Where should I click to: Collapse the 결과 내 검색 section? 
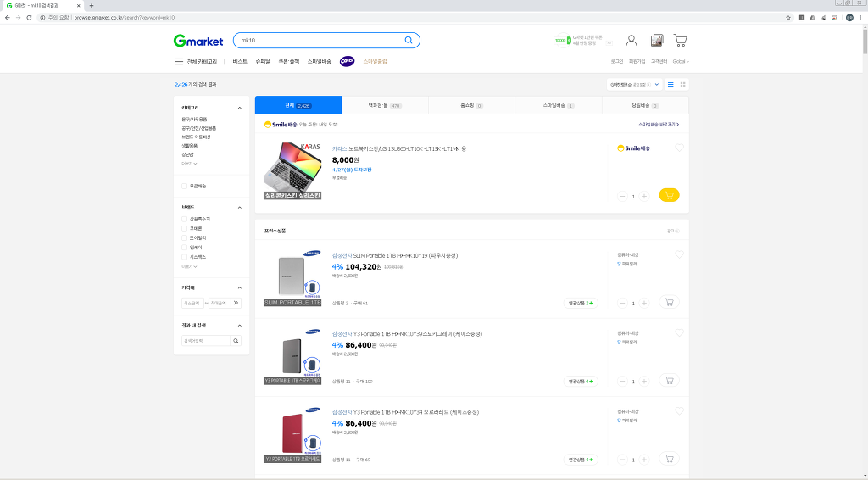coord(240,326)
